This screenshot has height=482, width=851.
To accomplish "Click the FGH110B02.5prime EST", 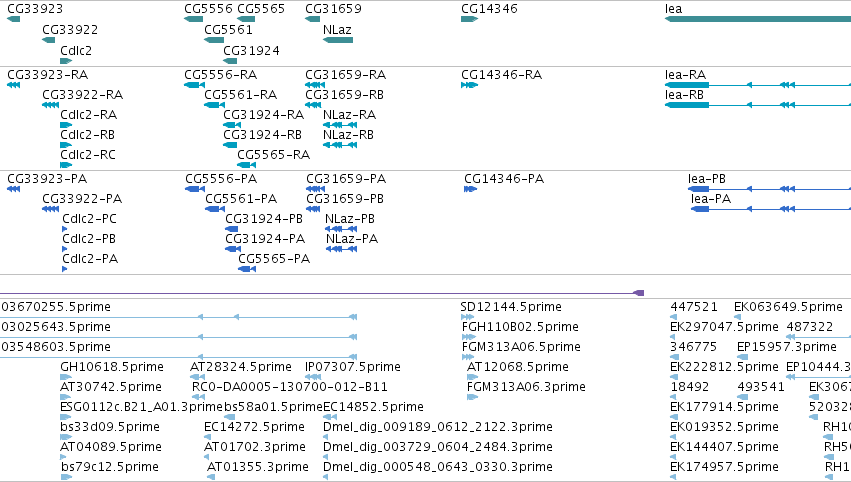I will tap(520, 327).
